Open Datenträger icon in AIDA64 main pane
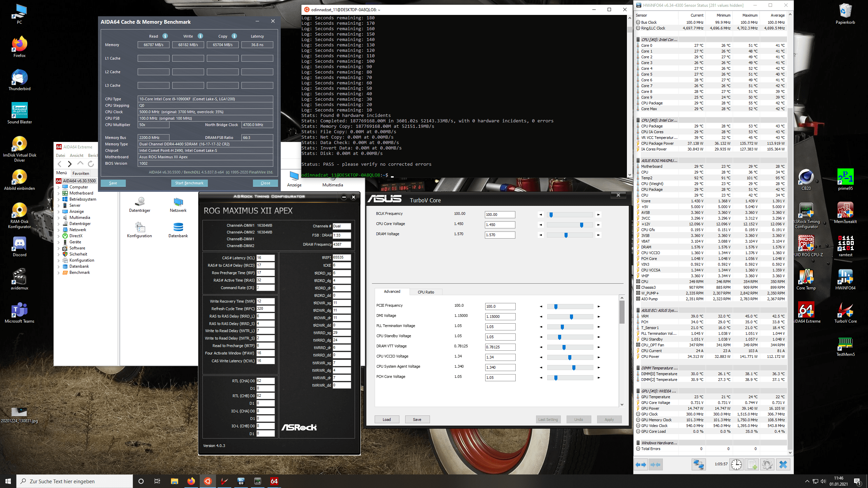The height and width of the screenshot is (488, 868). pyautogui.click(x=140, y=205)
